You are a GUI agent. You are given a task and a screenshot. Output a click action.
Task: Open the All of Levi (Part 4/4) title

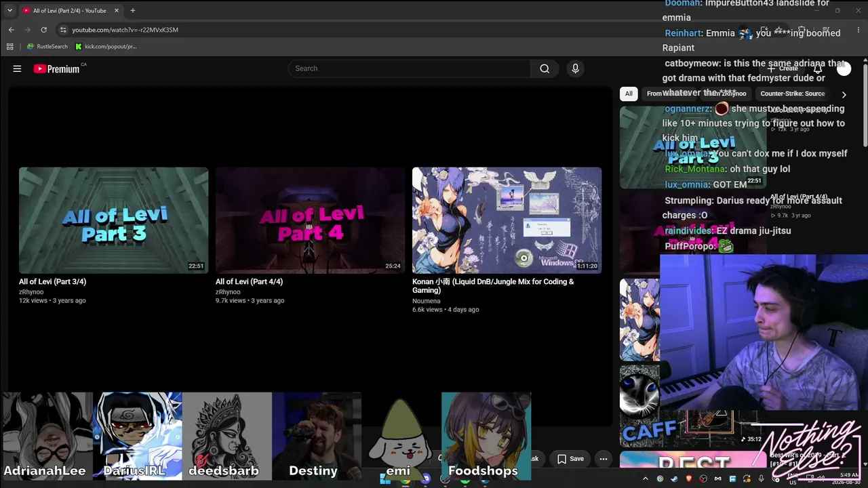tap(249, 282)
